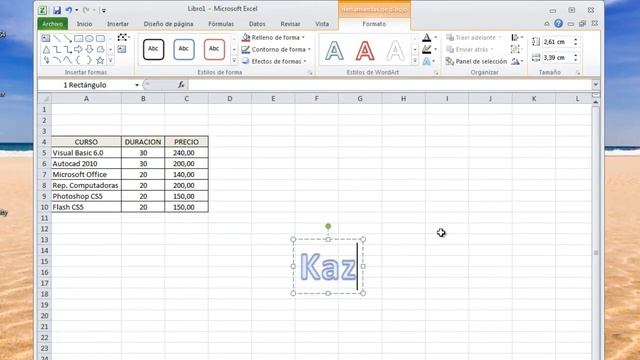This screenshot has height=360, width=640.
Task: Choose the right block arrow shape
Action: click(78, 49)
